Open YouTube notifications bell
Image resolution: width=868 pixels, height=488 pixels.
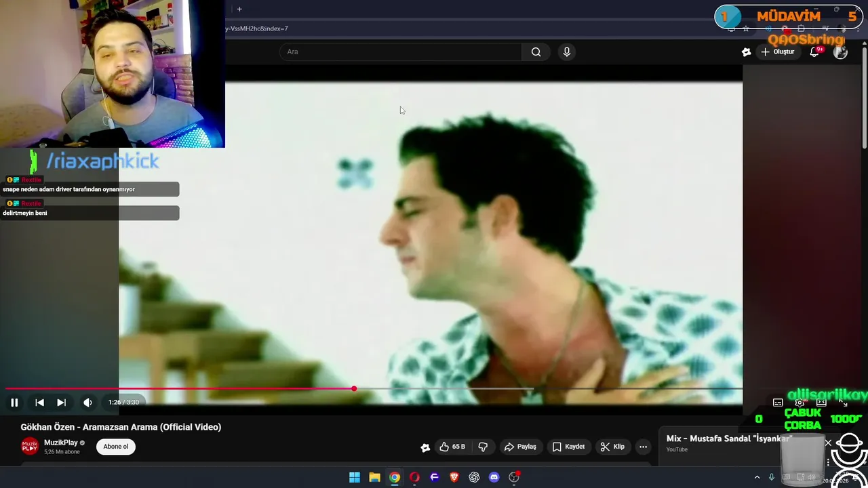click(x=815, y=52)
